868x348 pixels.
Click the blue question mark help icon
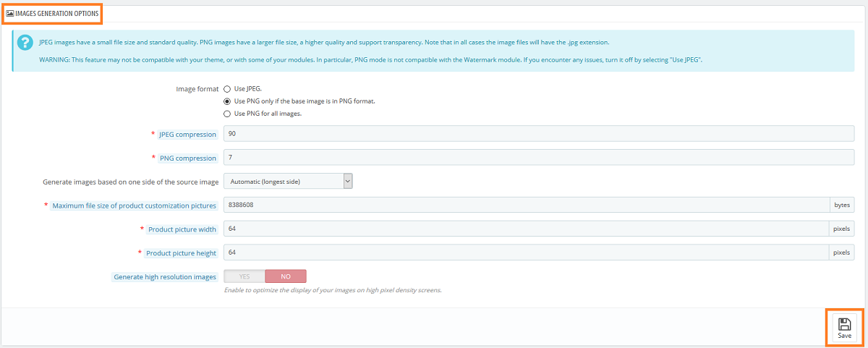coord(25,43)
